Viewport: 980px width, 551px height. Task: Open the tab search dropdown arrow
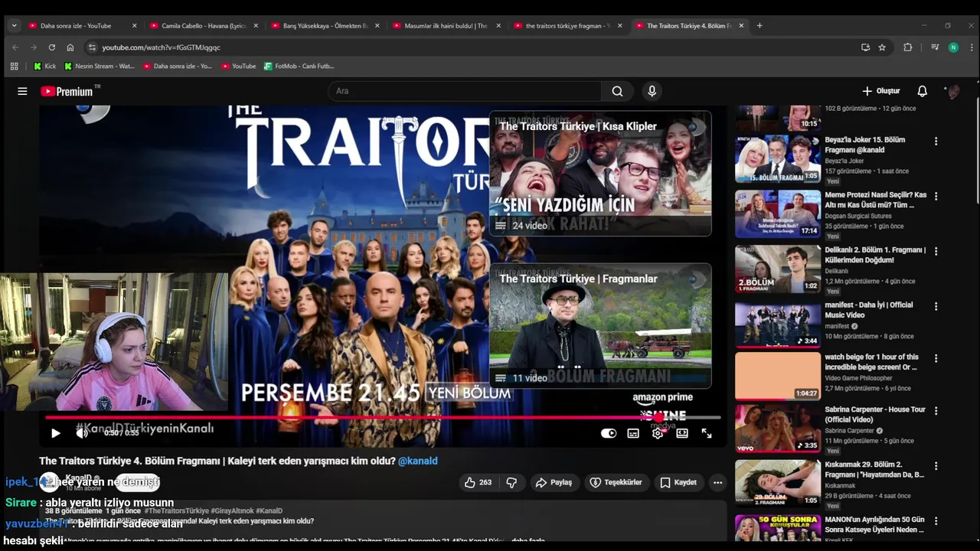[x=14, y=25]
